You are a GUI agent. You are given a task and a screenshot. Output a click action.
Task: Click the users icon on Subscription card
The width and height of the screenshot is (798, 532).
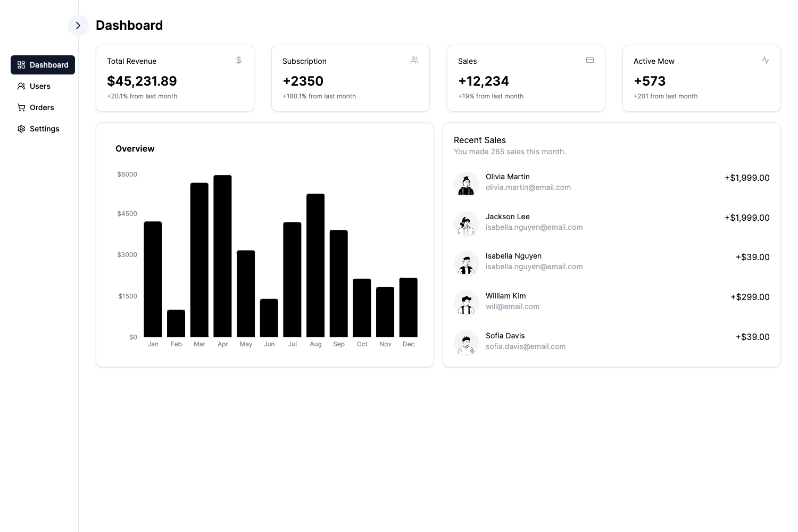click(x=414, y=60)
